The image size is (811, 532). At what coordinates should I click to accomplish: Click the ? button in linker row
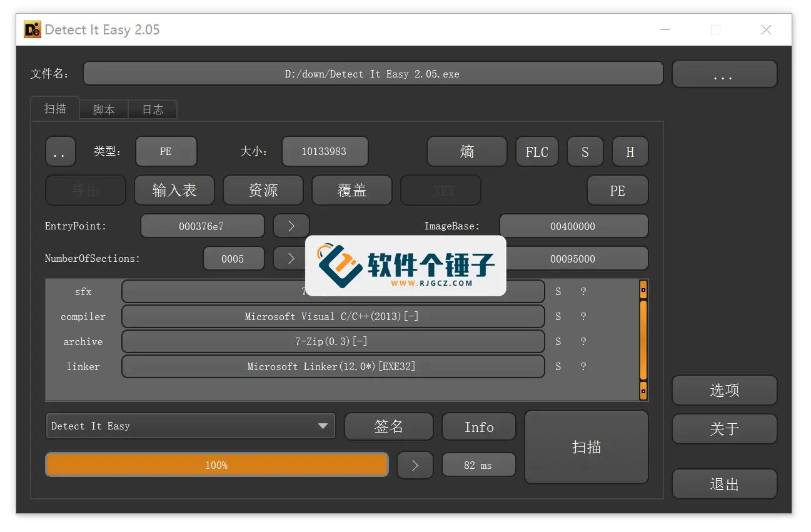coord(583,366)
